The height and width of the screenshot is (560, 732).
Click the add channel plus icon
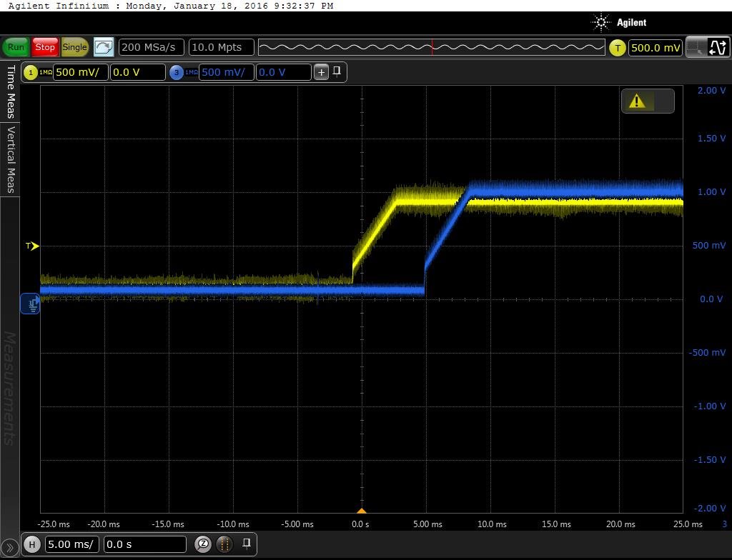(321, 72)
